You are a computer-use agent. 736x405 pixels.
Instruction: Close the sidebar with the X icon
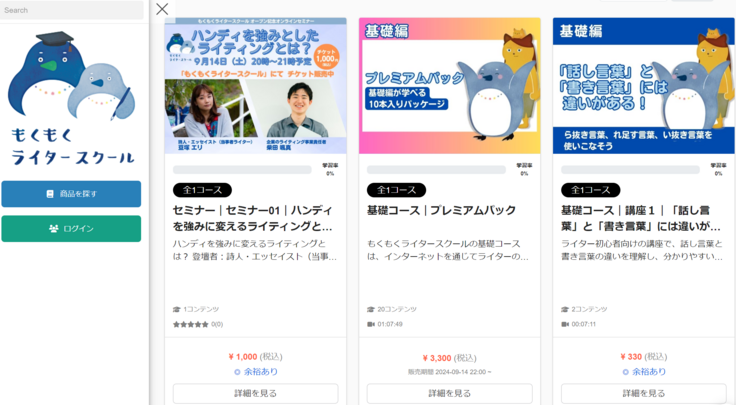(x=162, y=9)
